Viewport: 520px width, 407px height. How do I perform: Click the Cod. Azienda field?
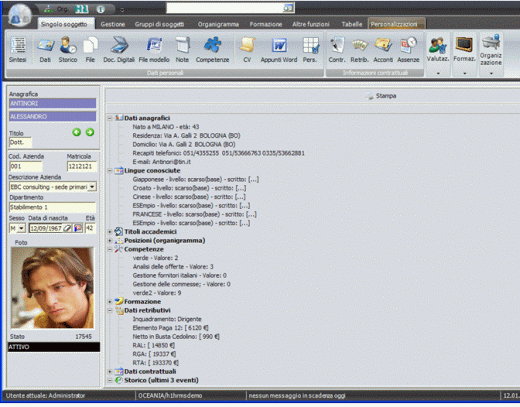[26, 166]
